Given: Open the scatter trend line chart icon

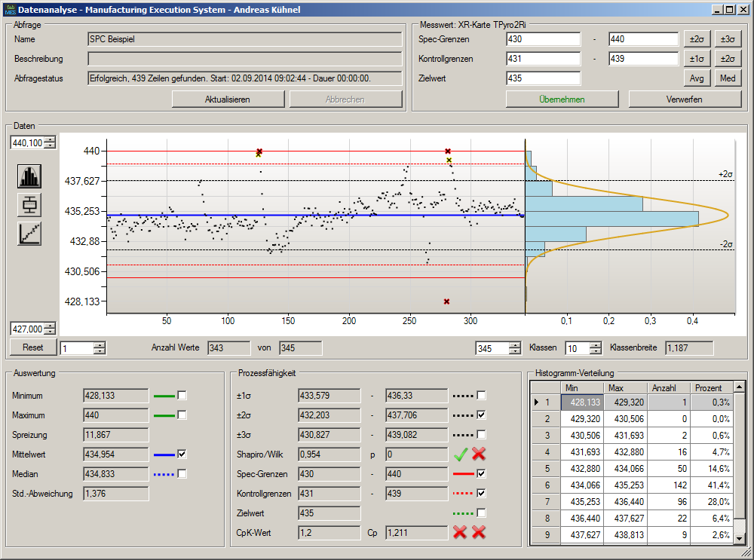Looking at the screenshot, I should tap(29, 233).
